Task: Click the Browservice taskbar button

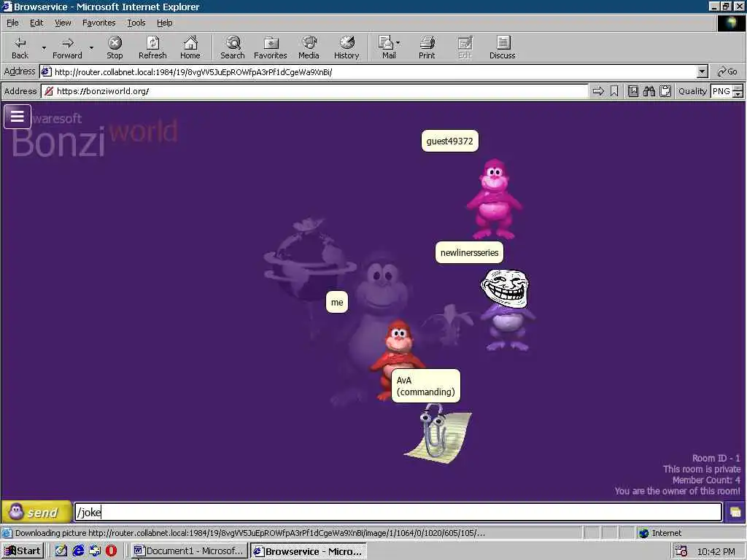Action: [x=309, y=551]
